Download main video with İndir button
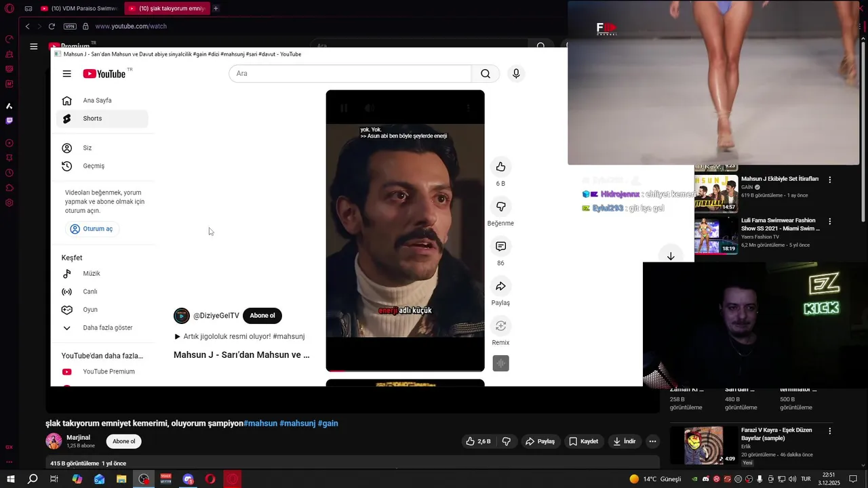The image size is (868, 488). [625, 441]
